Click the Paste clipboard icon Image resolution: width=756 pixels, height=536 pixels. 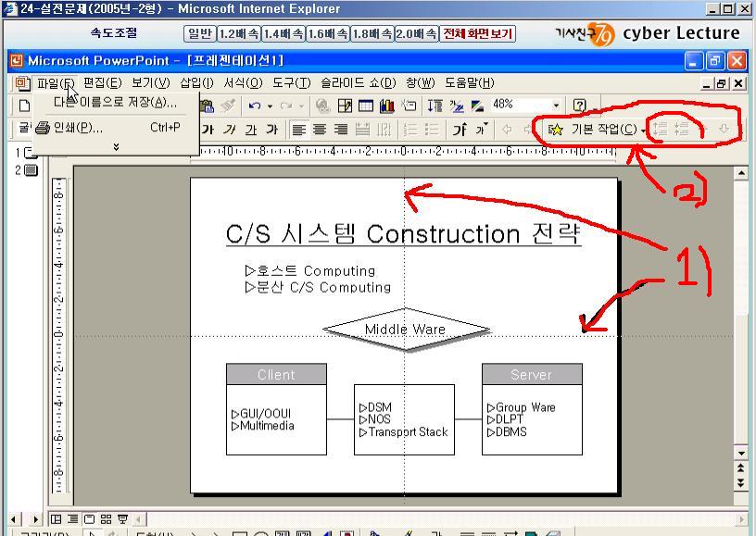tap(208, 106)
